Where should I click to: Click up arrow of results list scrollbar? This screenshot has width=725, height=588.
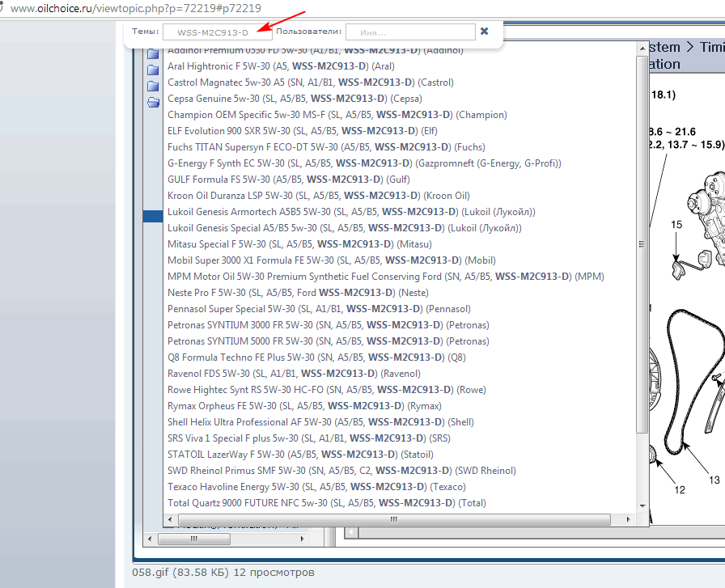click(x=642, y=49)
